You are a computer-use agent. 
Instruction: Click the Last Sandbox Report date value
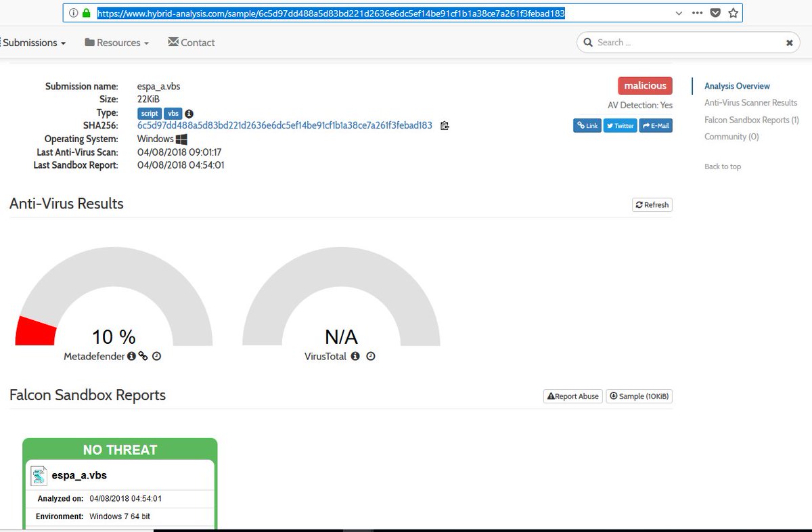(x=181, y=165)
